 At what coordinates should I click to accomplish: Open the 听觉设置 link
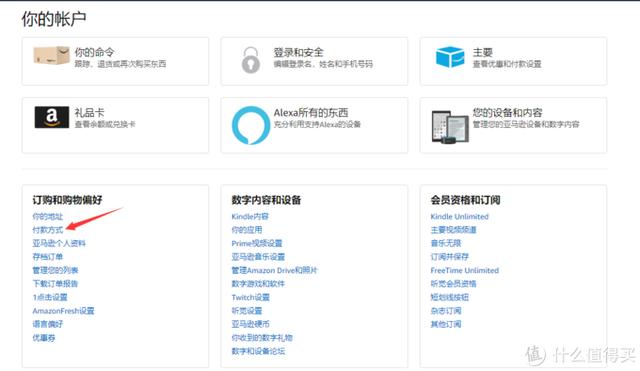[247, 311]
